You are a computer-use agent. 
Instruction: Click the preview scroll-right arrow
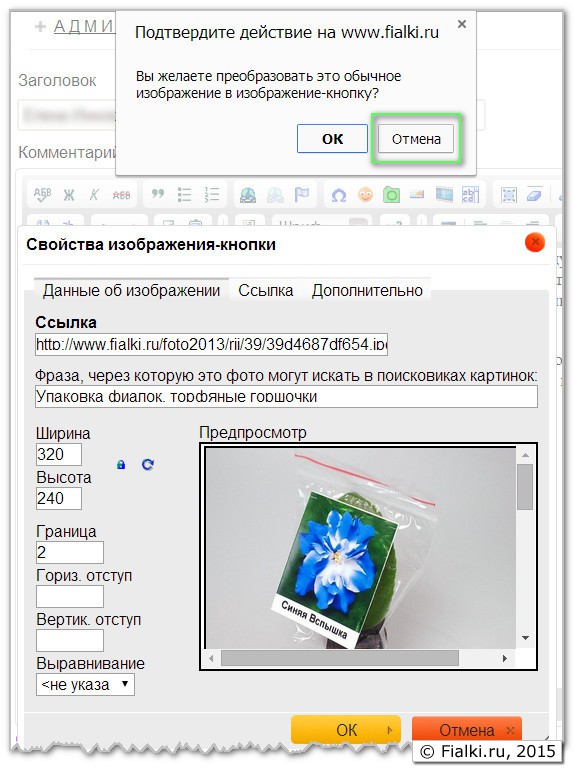(x=505, y=658)
